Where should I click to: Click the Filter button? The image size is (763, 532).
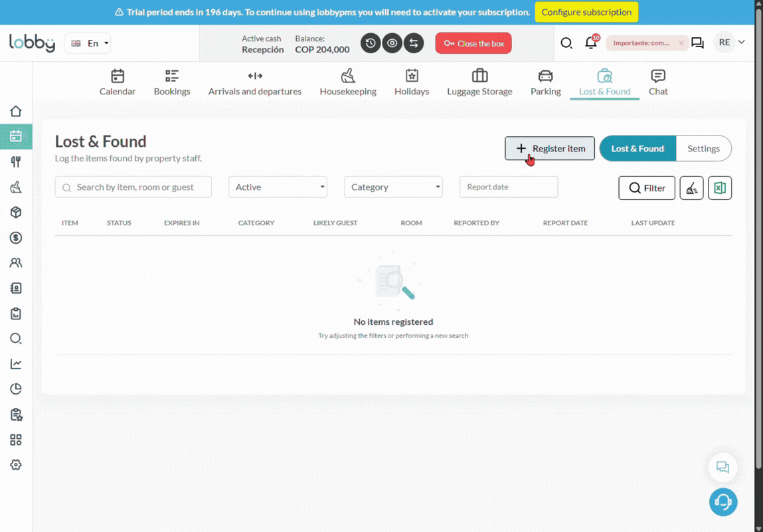[647, 188]
